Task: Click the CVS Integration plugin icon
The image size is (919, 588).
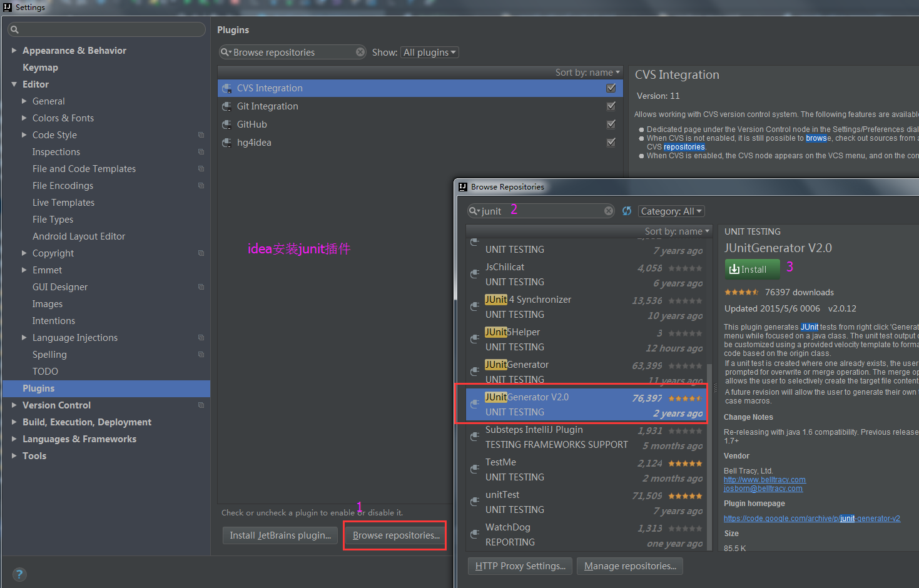Action: pyautogui.click(x=227, y=88)
